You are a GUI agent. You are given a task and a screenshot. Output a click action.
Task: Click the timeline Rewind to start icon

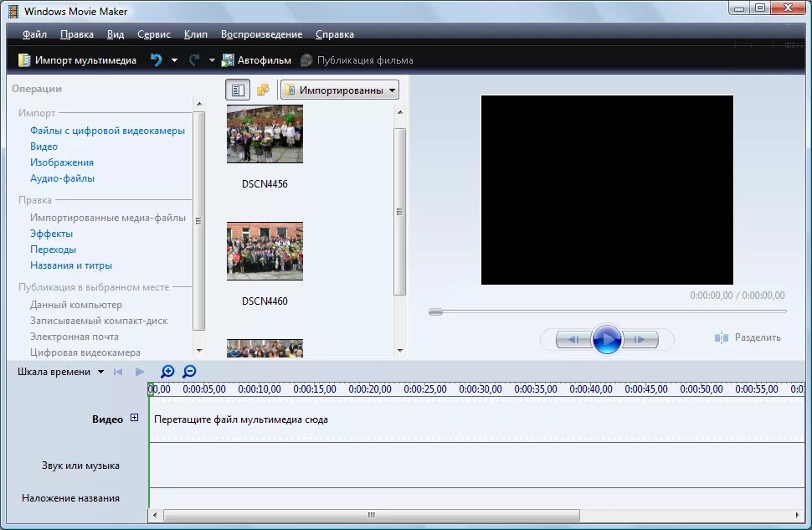click(118, 372)
